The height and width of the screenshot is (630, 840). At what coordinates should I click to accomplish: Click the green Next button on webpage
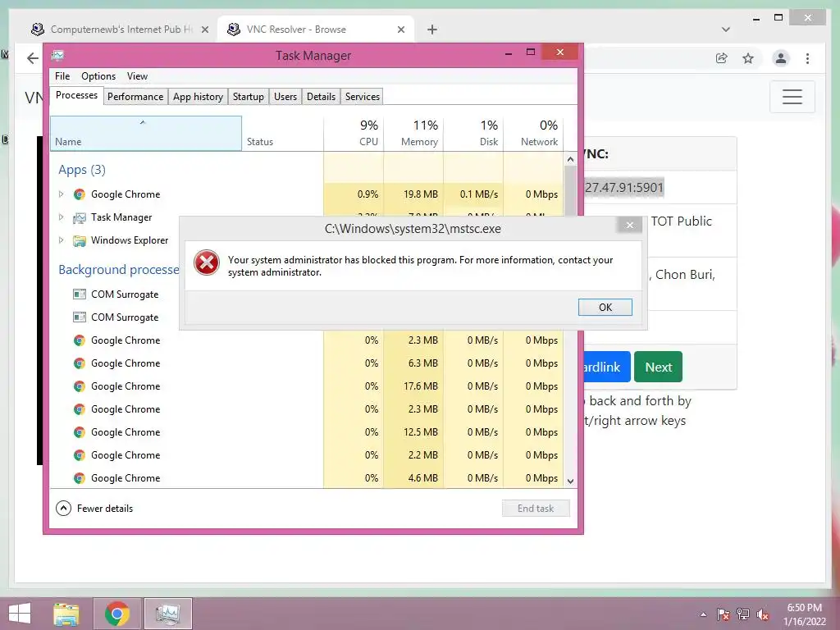658,367
